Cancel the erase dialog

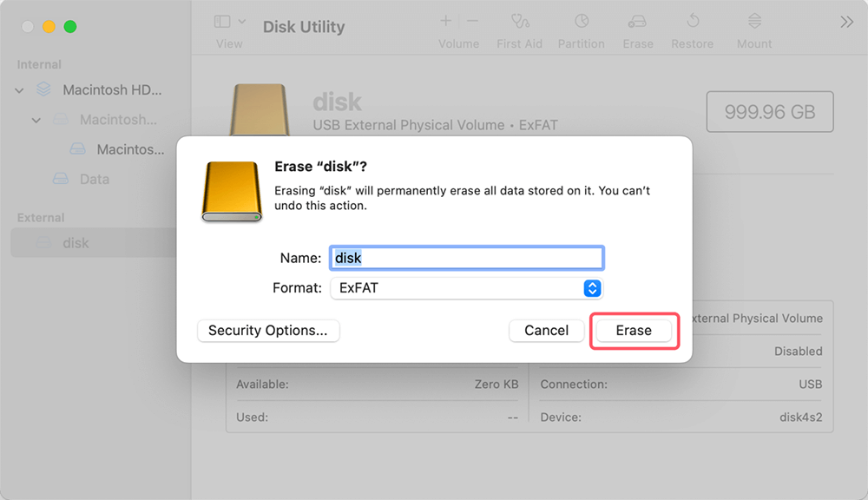pyautogui.click(x=546, y=331)
